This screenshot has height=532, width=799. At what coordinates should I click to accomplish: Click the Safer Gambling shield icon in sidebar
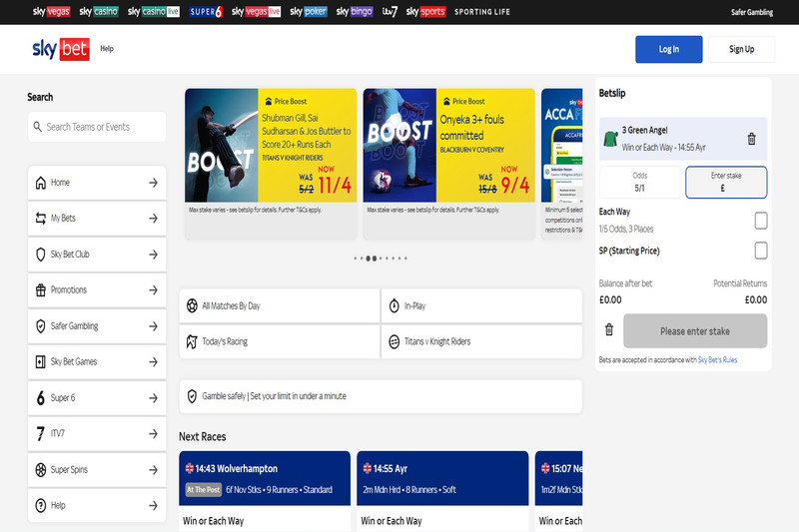pyautogui.click(x=41, y=325)
